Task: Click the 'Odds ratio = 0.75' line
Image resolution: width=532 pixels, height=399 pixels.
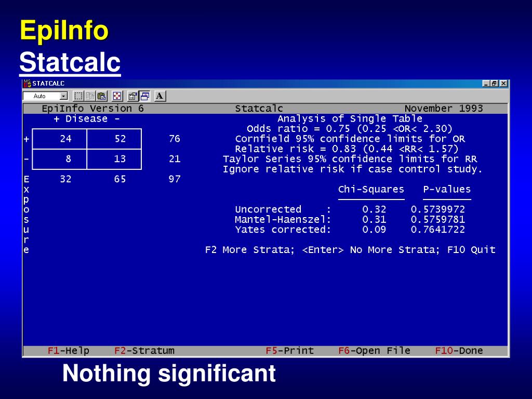Action: click(x=350, y=129)
